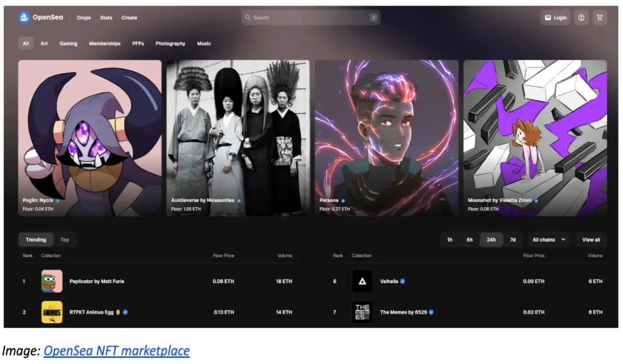Click the View all button
This screenshot has width=623, height=364.
(x=591, y=240)
